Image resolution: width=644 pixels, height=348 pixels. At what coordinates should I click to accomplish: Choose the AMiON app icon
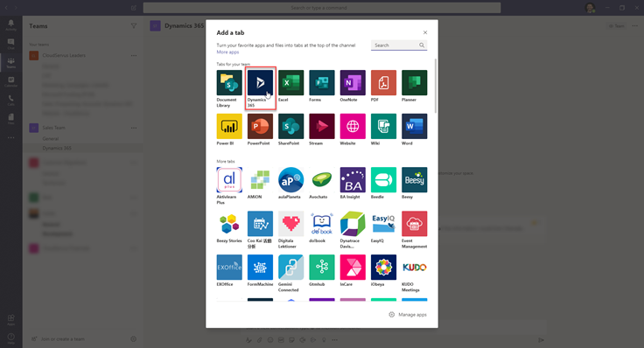(260, 180)
